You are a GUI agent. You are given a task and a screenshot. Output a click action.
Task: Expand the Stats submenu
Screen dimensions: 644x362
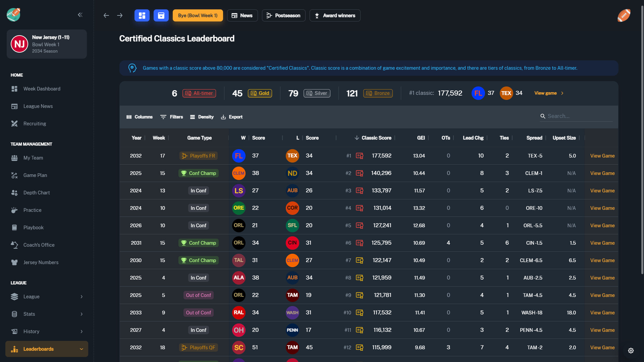point(81,314)
